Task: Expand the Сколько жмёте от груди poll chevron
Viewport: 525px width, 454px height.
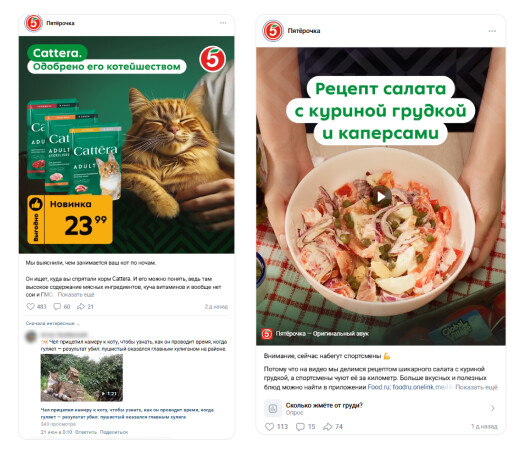Action: point(493,408)
